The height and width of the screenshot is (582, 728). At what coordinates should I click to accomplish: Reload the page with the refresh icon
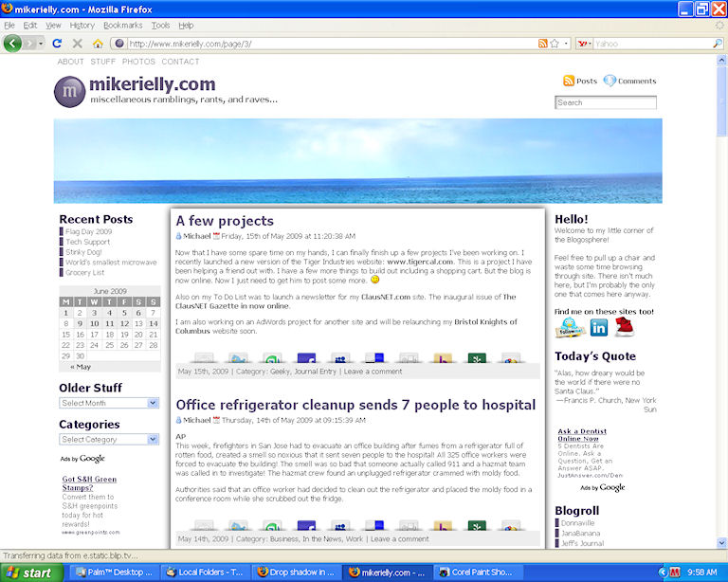point(57,44)
